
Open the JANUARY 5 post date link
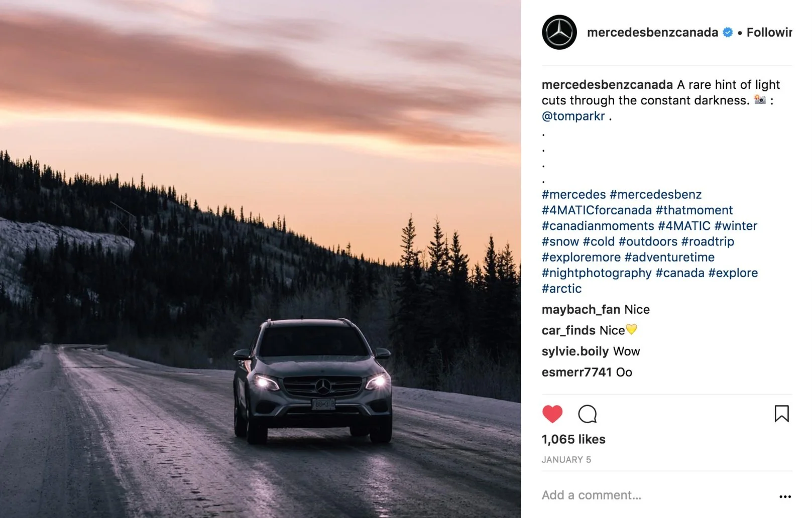point(566,460)
